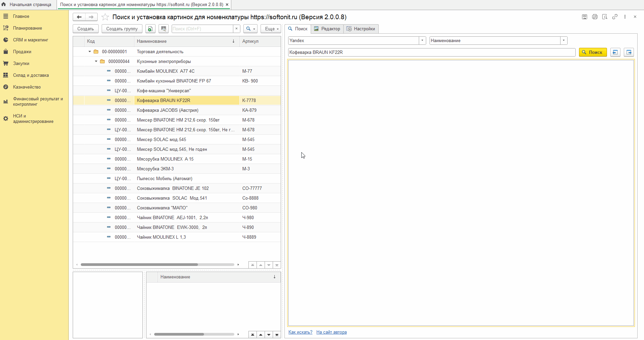
Task: Click the barcode search icon
Action: pos(164,29)
